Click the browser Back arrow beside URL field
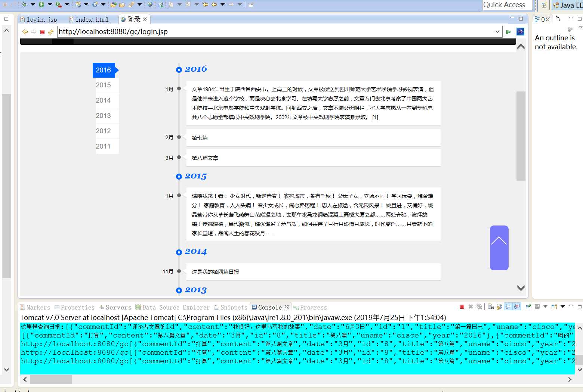This screenshot has width=583, height=392. pos(25,32)
